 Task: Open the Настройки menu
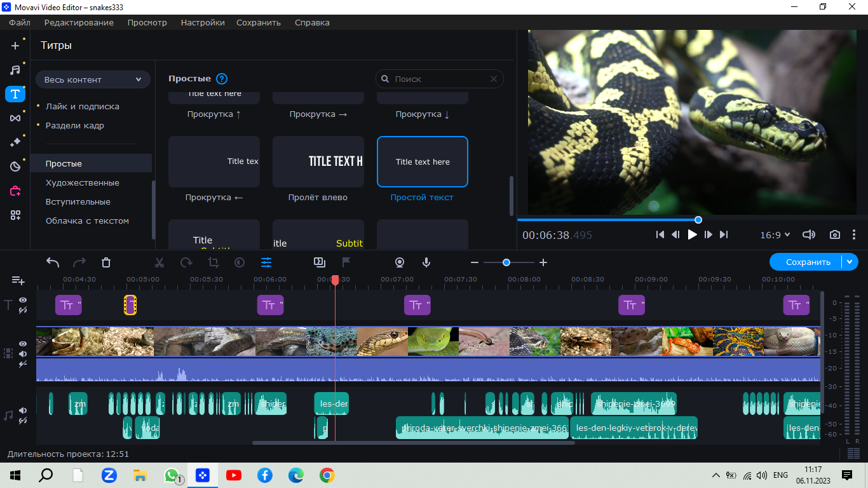tap(203, 22)
